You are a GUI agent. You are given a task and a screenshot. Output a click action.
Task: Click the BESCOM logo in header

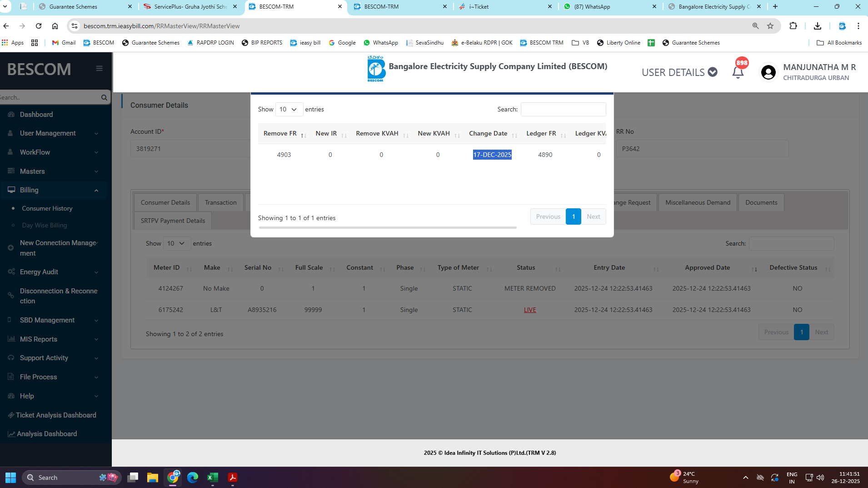pos(375,69)
